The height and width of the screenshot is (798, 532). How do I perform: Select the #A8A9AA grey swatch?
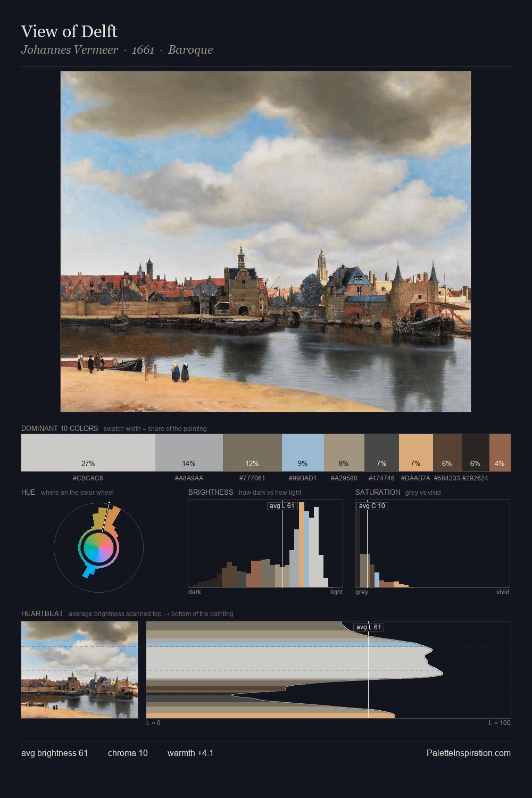pyautogui.click(x=189, y=453)
